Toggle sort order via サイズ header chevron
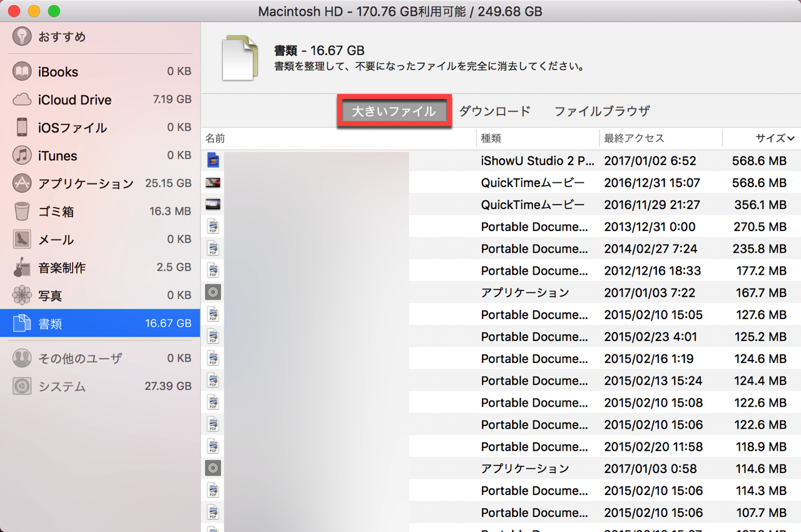Viewport: 801px width, 532px height. (791, 138)
